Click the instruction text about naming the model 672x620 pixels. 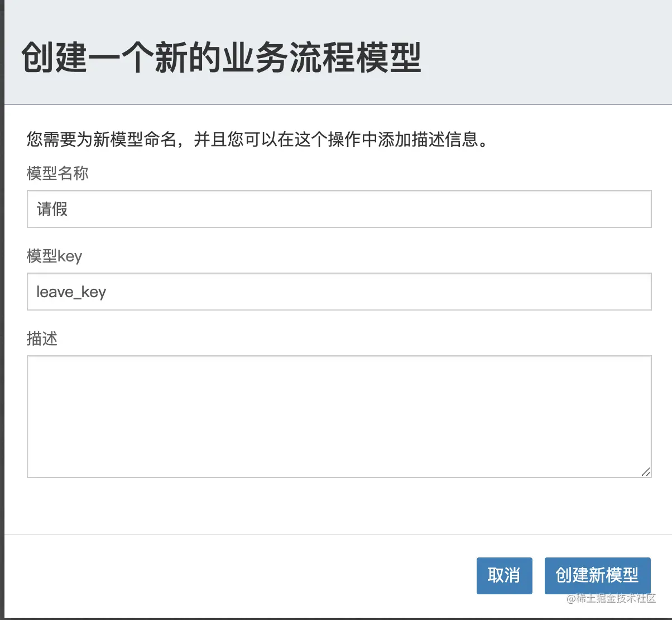(256, 141)
